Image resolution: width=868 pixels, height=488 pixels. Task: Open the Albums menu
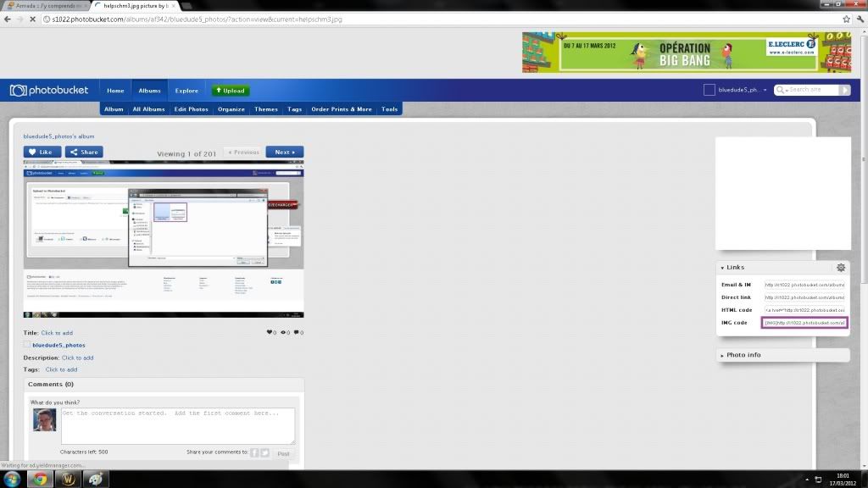click(x=149, y=91)
